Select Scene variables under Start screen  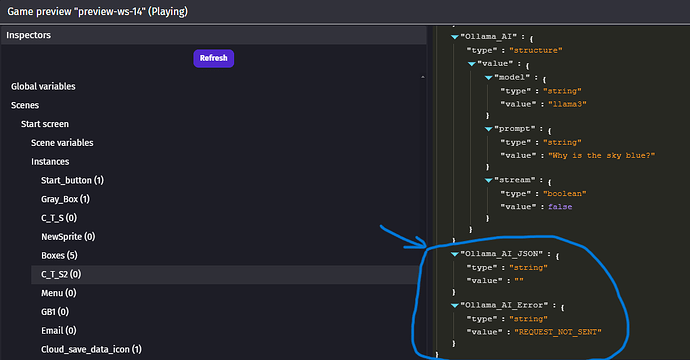tap(62, 143)
